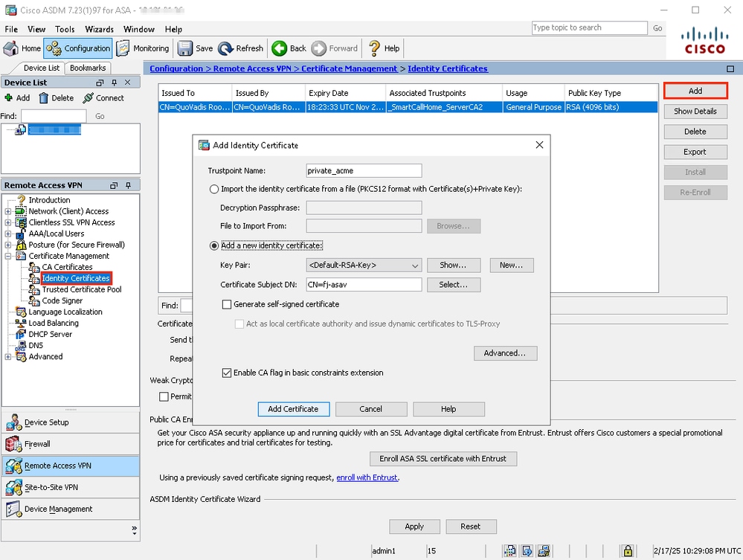Viewport: 743px width, 560px height.
Task: Open the Site-to-Site VPN section
Action: (71, 487)
